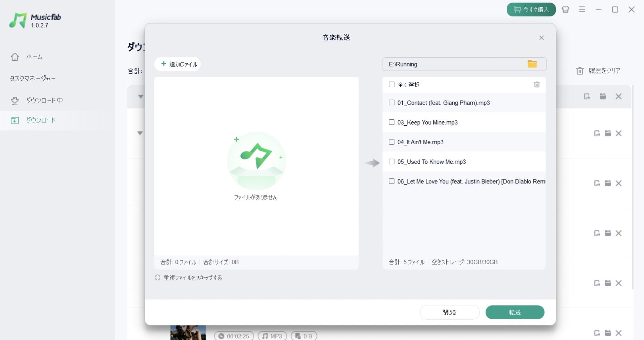Open folder of third download row

click(608, 183)
